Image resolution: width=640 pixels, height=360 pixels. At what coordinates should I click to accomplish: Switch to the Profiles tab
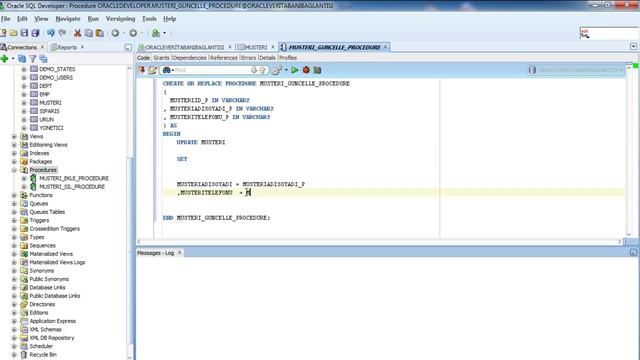288,58
